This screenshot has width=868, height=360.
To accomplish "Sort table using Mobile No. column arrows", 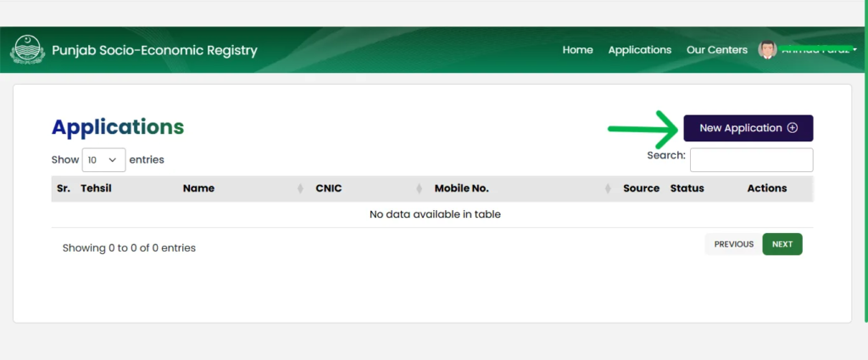I will click(x=609, y=189).
